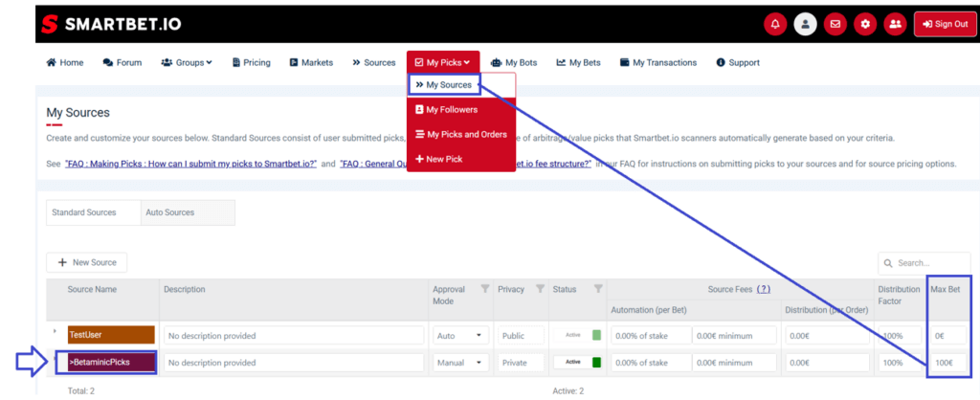Edit TestUser 0.00€ minimum field
Screen dimensions: 980x400
pos(734,336)
